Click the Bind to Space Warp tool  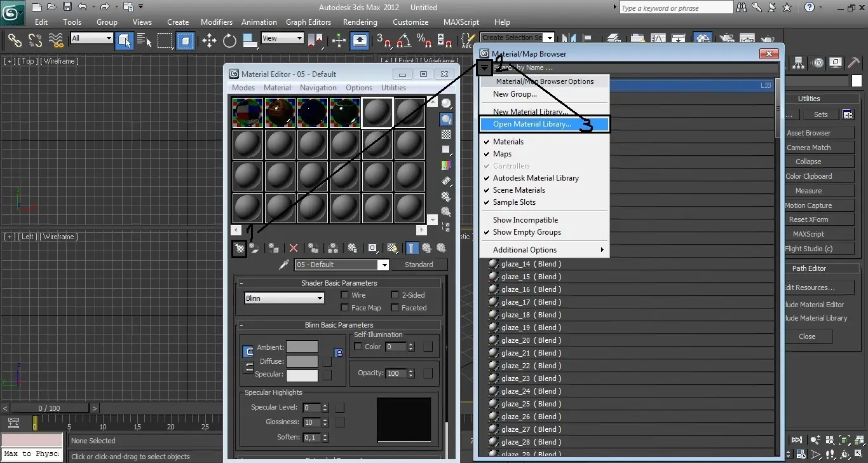(56, 41)
